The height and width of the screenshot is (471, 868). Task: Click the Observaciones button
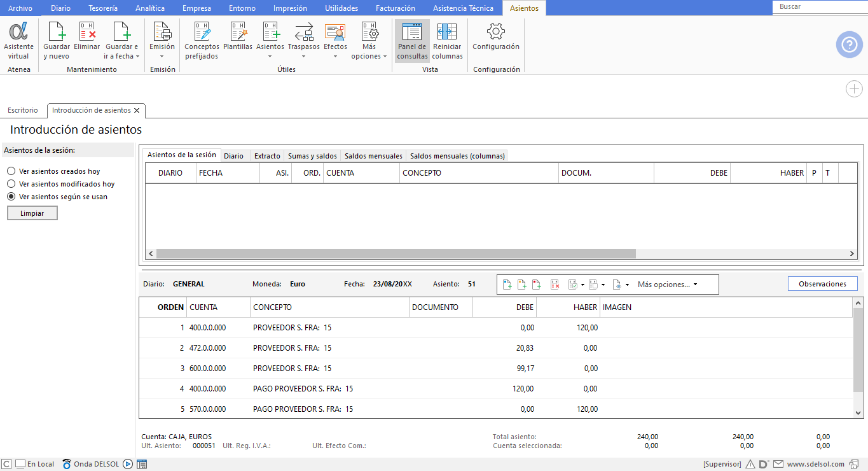(x=822, y=284)
